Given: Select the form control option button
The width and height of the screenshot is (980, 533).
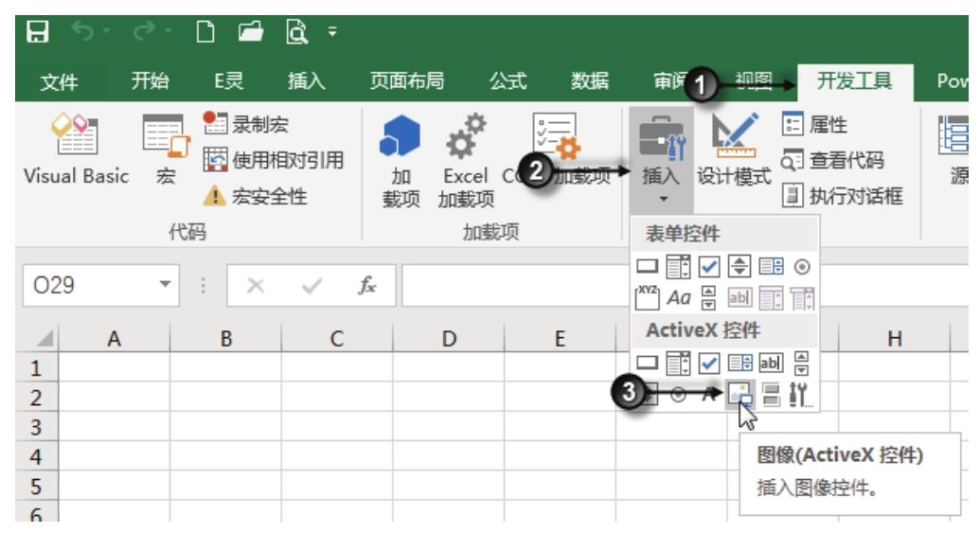Looking at the screenshot, I should pyautogui.click(x=802, y=266).
